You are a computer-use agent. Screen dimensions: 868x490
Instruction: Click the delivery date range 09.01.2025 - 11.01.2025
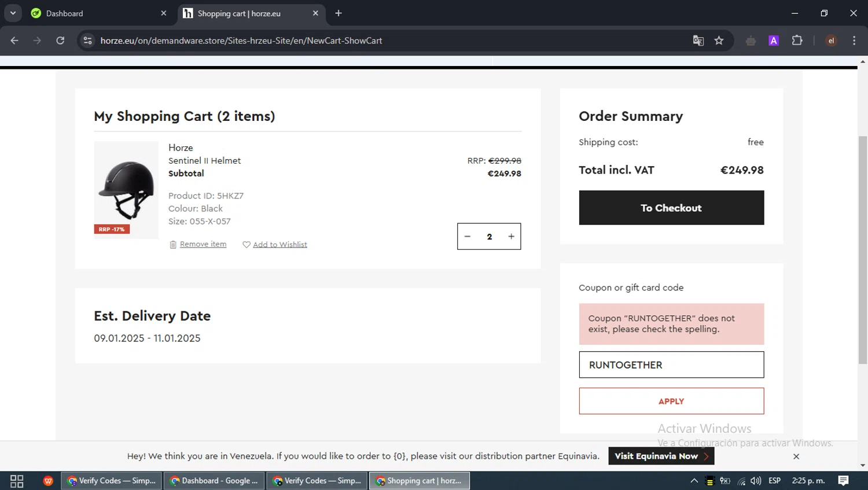tap(148, 338)
